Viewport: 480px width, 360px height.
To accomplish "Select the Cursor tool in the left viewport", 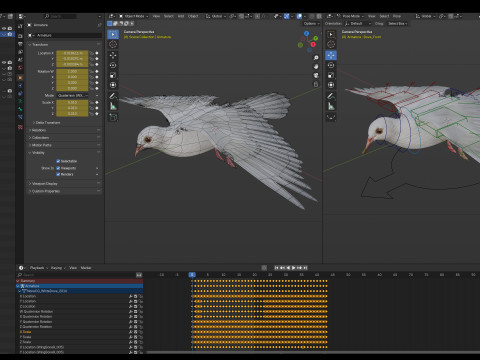I will (113, 45).
